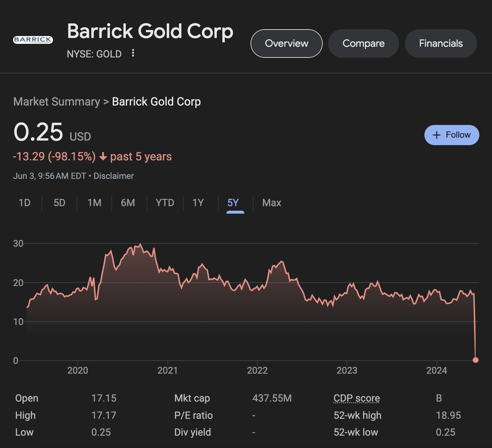Viewport: 492px width, 448px height.
Task: Select the 1D time range
Action: [25, 203]
